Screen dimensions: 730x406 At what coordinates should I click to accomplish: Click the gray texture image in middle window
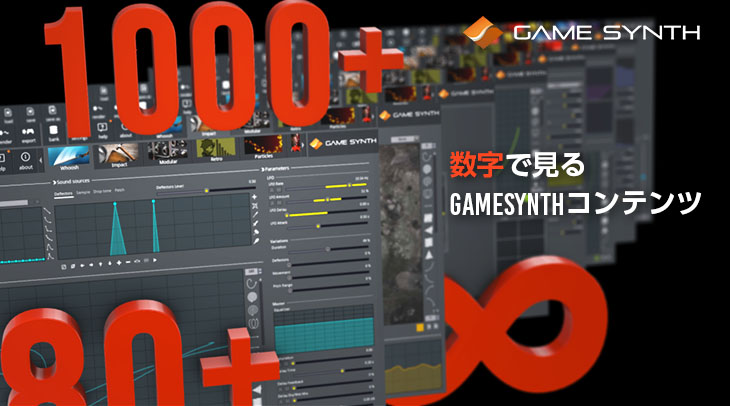tap(402, 234)
